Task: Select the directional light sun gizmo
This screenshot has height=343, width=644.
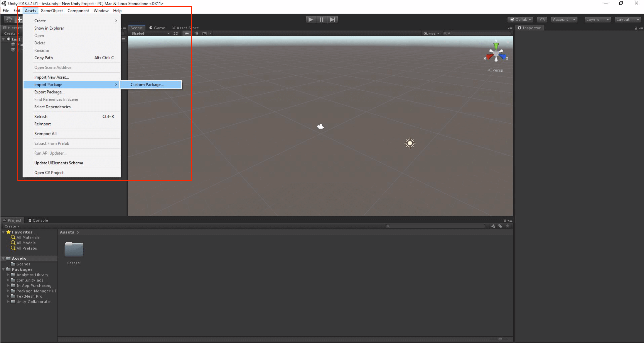Action: point(410,143)
